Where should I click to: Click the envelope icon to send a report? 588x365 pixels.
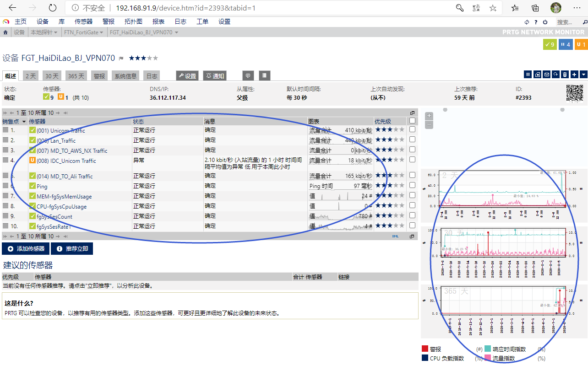(546, 75)
